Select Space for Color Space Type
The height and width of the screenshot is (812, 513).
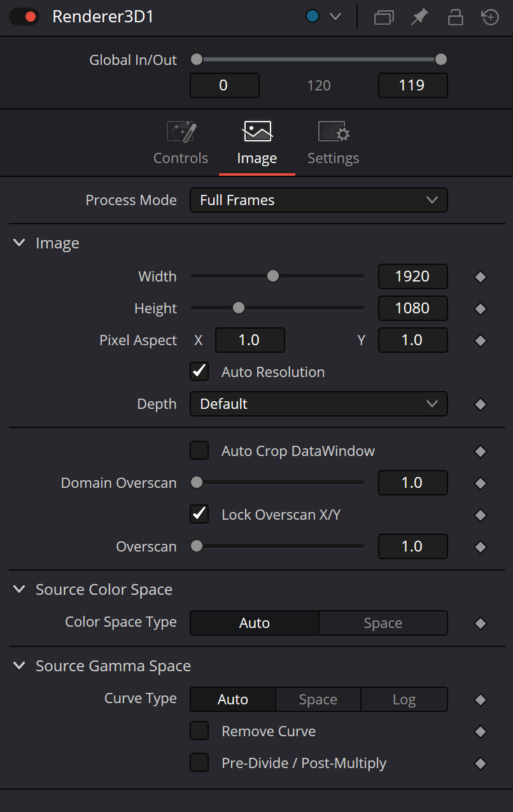(383, 623)
